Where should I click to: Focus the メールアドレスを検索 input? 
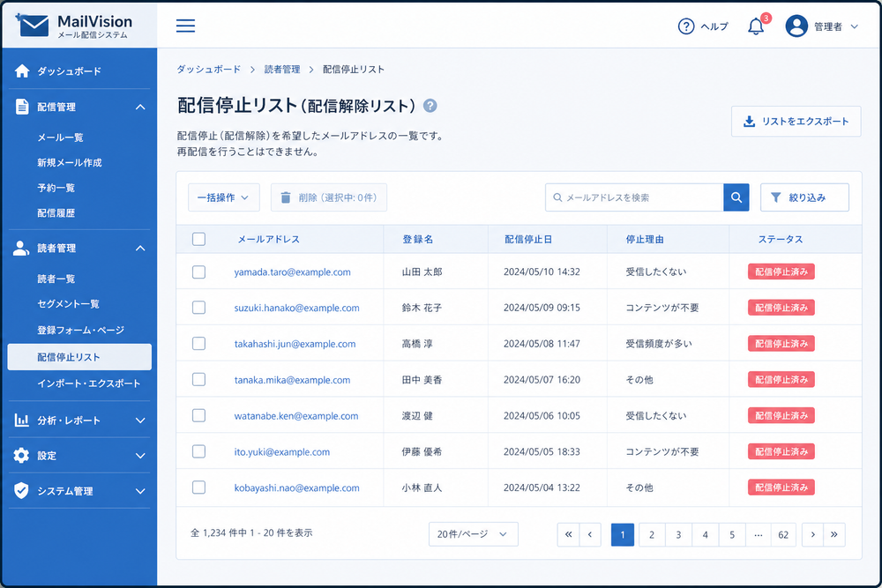click(634, 197)
